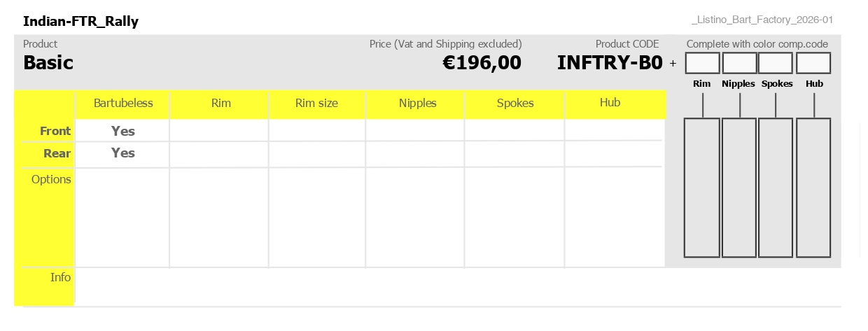Click the Bartubeless column header

(x=123, y=104)
